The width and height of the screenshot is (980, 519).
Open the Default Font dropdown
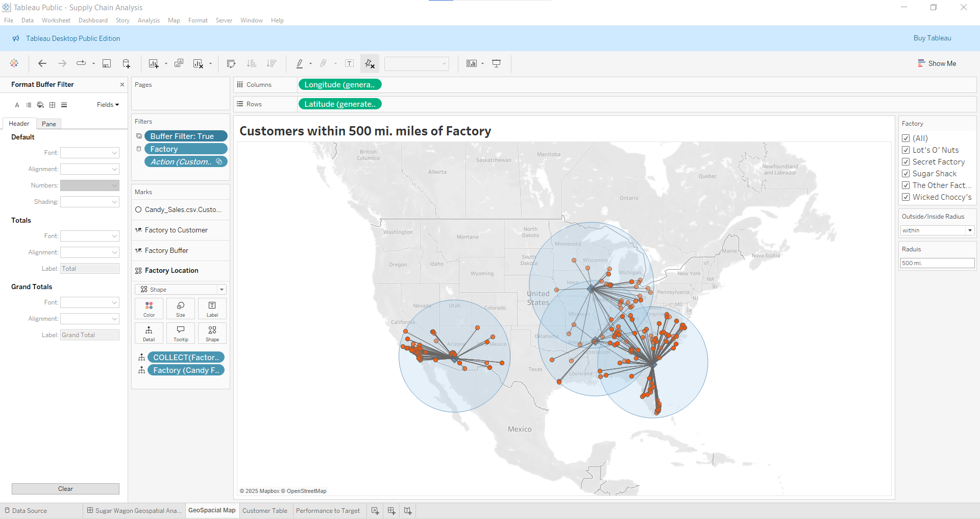pos(90,153)
